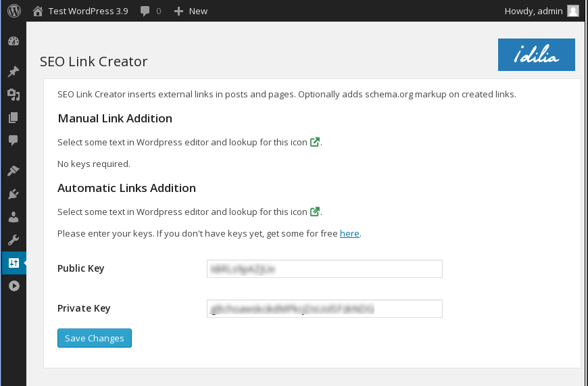This screenshot has height=386, width=588.
Task: Click the Save Changes button
Action: 95,338
